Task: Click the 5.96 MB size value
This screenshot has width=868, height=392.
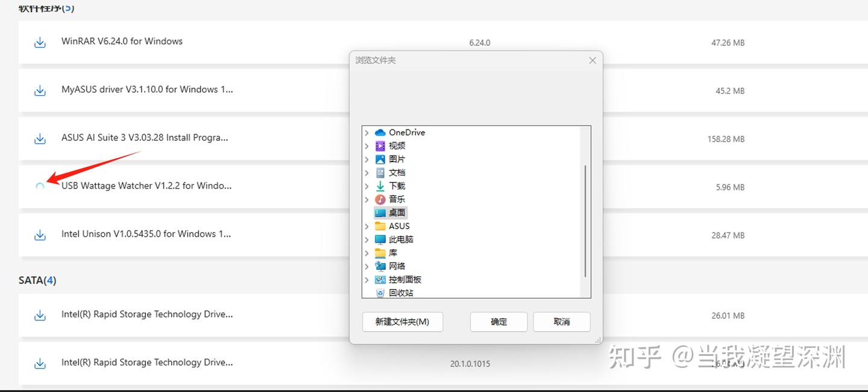Action: click(731, 187)
